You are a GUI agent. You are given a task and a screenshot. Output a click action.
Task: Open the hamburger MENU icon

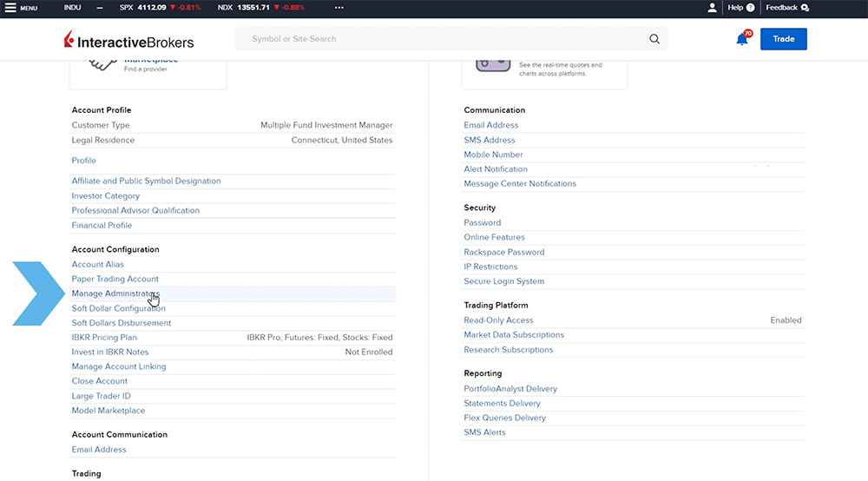(10, 8)
